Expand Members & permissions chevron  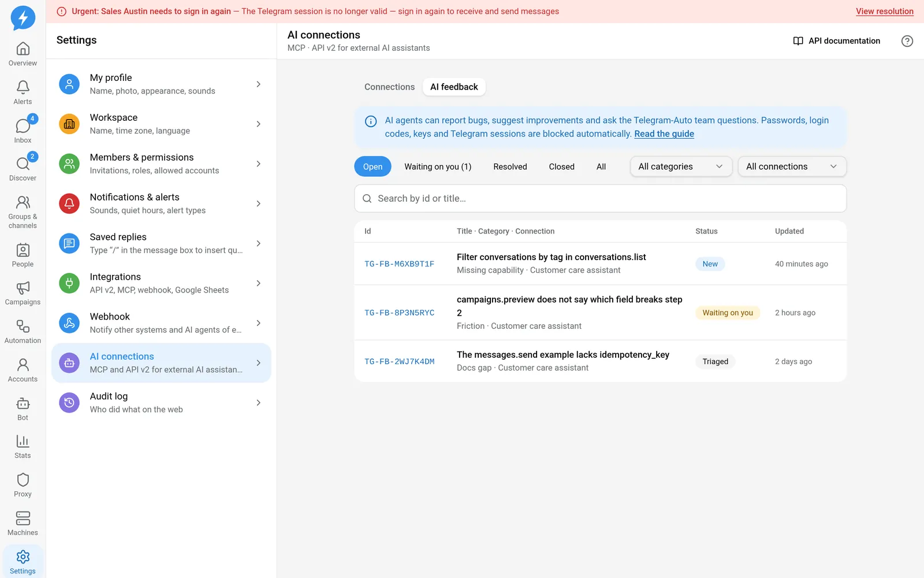(x=258, y=164)
